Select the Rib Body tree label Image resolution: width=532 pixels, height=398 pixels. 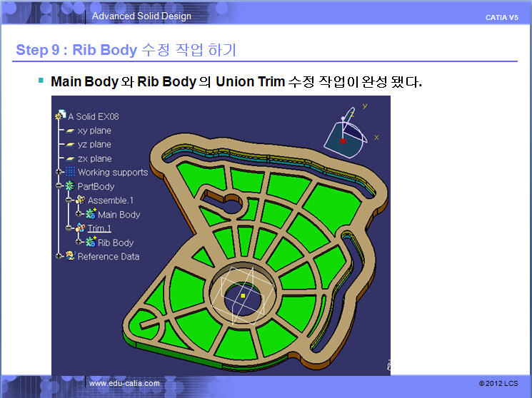pyautogui.click(x=116, y=243)
